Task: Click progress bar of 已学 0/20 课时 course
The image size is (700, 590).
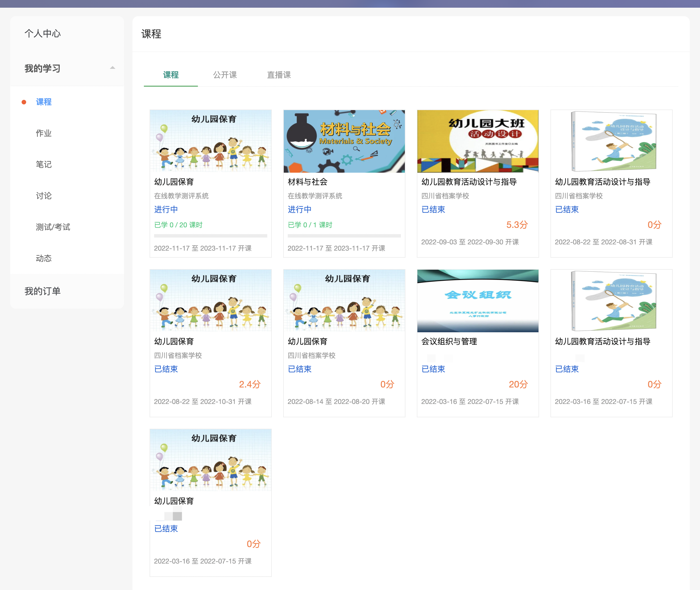Action: [210, 236]
